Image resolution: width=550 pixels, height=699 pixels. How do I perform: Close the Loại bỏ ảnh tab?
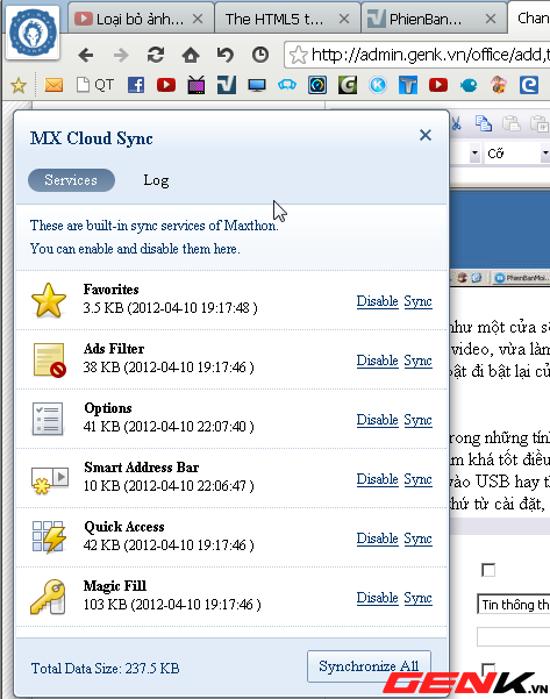[198, 19]
